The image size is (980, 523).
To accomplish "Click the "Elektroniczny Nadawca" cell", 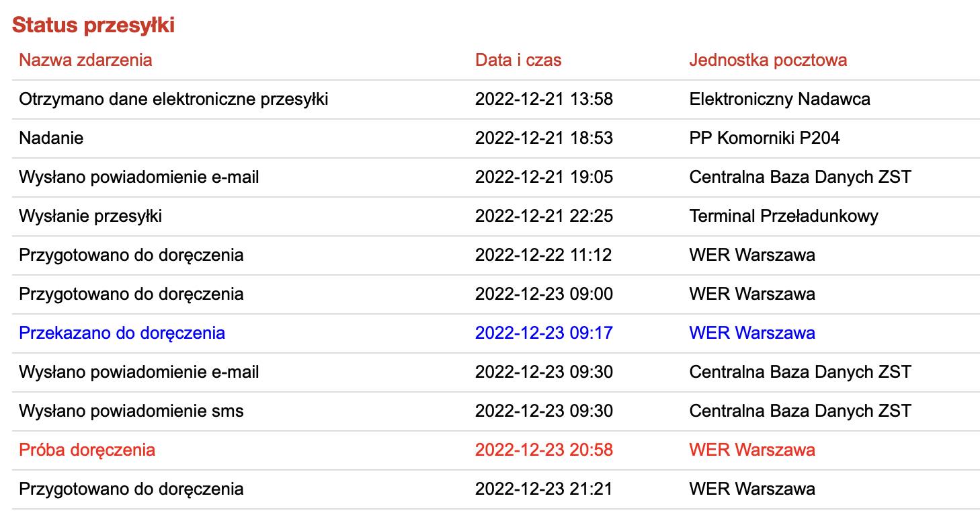I will pyautogui.click(x=780, y=99).
